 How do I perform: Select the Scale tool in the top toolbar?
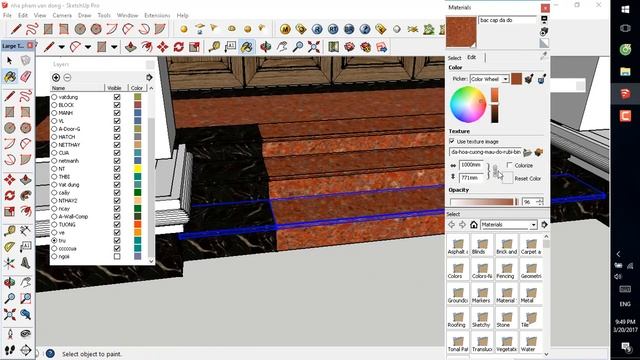coord(194,47)
